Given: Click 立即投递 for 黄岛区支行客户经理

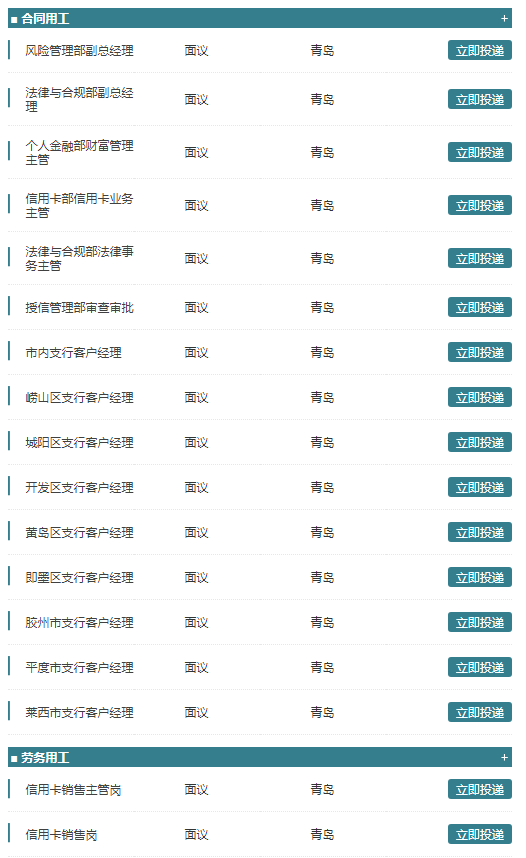Looking at the screenshot, I should (479, 532).
